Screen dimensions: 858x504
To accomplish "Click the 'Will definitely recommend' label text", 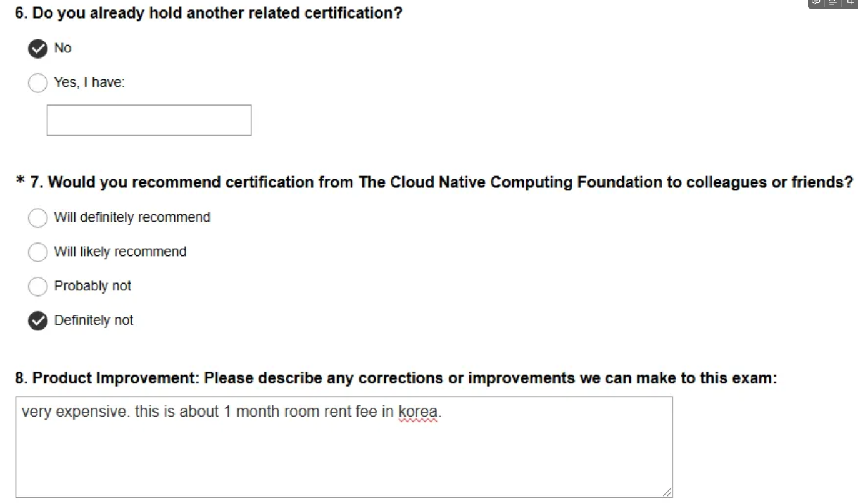I will (x=132, y=217).
